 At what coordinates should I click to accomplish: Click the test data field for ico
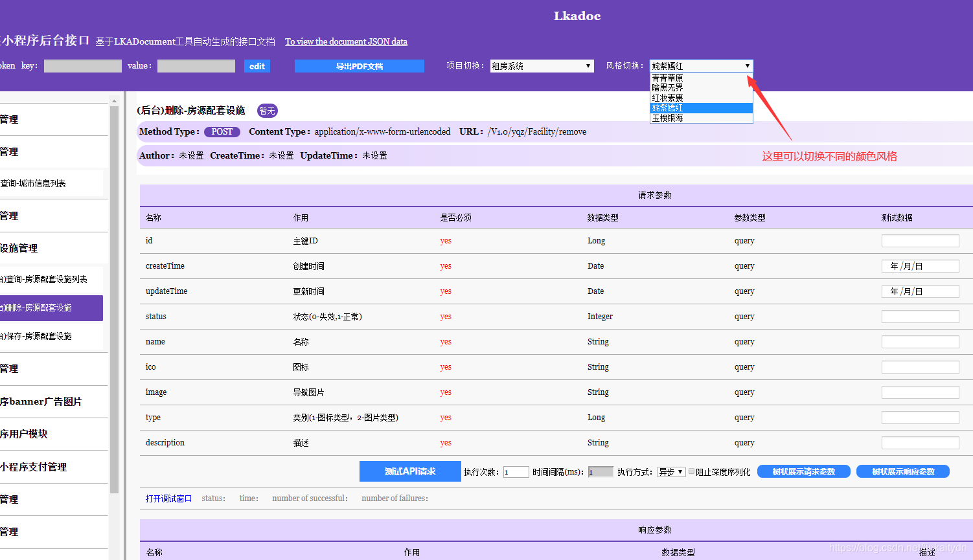(920, 367)
